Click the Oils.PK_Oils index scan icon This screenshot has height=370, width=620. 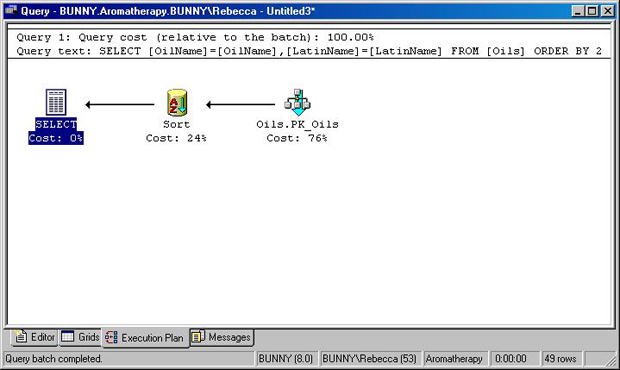(x=297, y=102)
